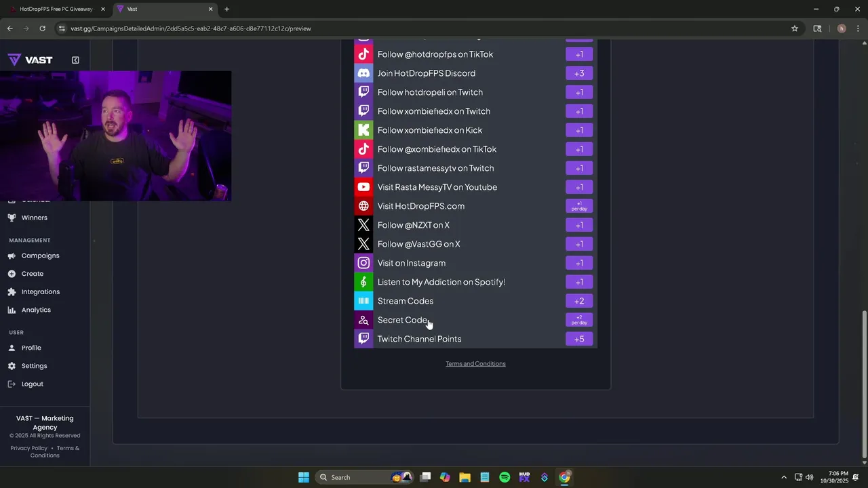Open the Terms and Conditions link
868x488 pixels.
click(x=475, y=364)
